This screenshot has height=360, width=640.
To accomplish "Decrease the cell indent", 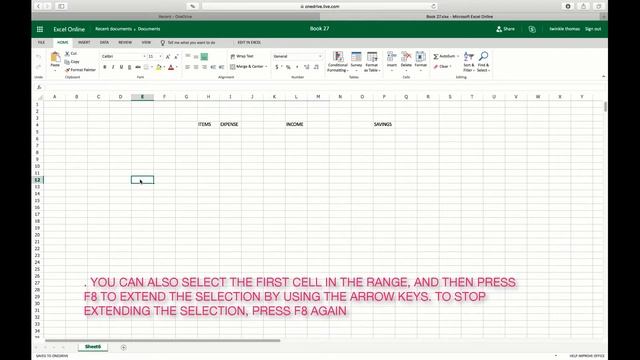I will point(213,67).
